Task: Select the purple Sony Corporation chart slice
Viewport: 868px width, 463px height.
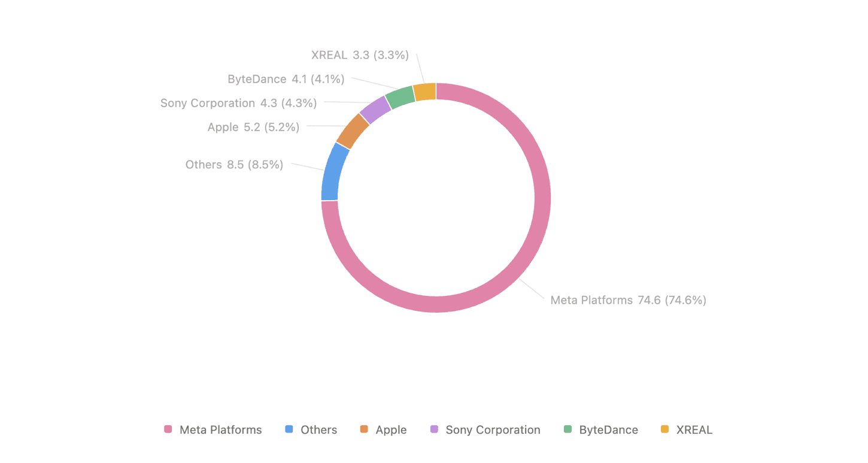Action: pos(374,111)
